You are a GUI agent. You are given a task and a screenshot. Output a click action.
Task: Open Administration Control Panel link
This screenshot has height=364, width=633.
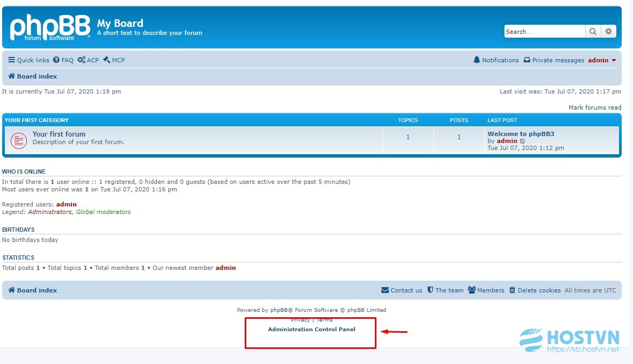(311, 329)
